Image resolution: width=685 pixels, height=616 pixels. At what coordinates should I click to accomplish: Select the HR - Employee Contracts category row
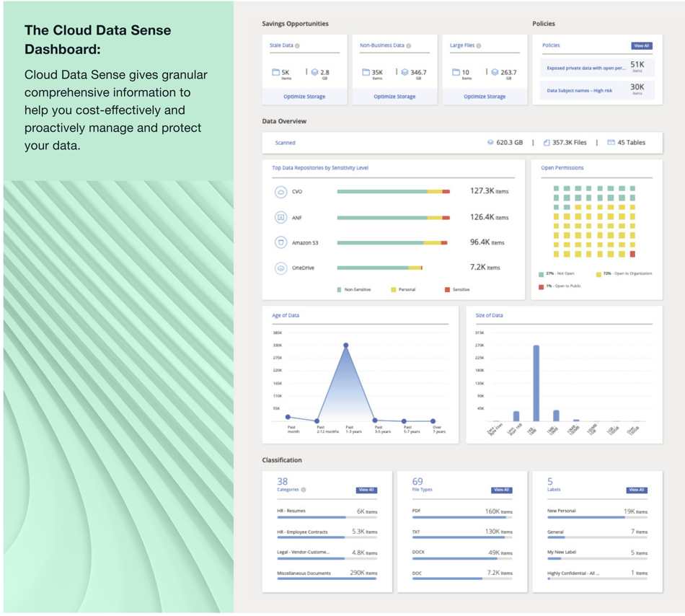click(x=327, y=534)
